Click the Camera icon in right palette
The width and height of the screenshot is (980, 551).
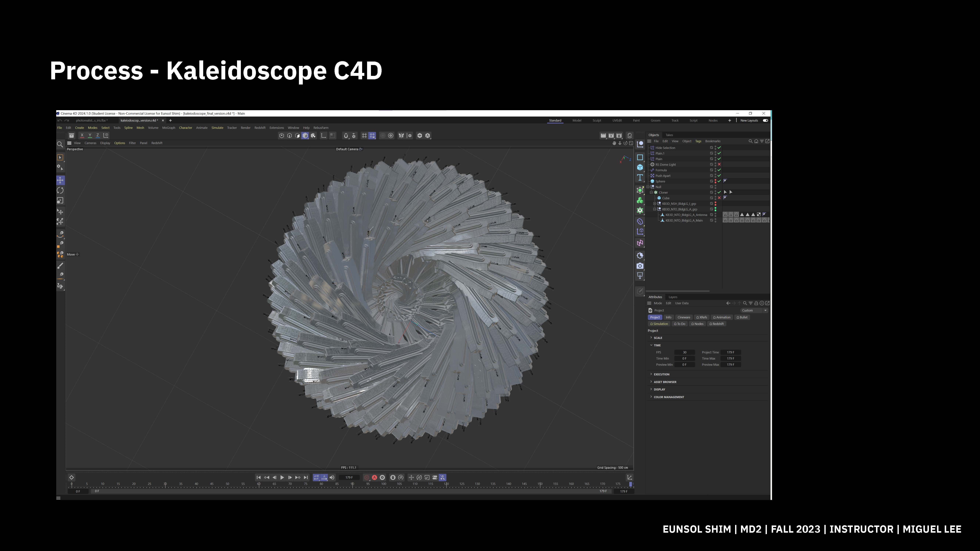point(640,266)
